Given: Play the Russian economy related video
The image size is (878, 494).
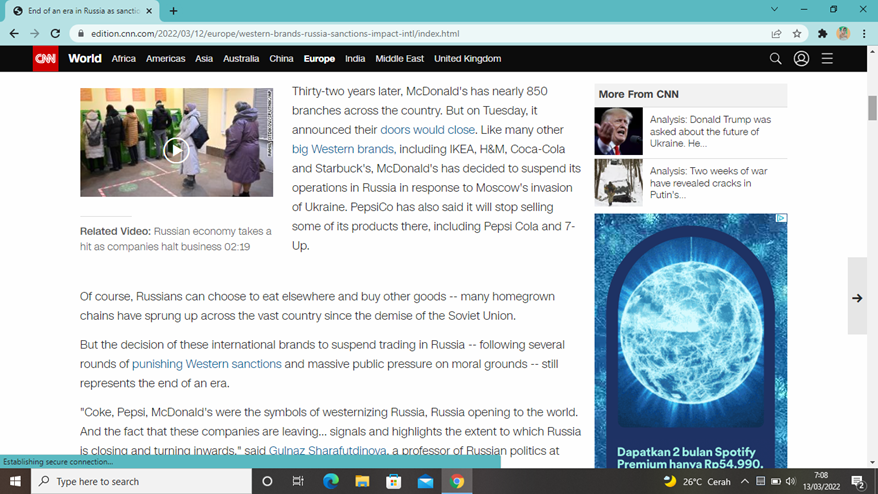Looking at the screenshot, I should pyautogui.click(x=176, y=150).
